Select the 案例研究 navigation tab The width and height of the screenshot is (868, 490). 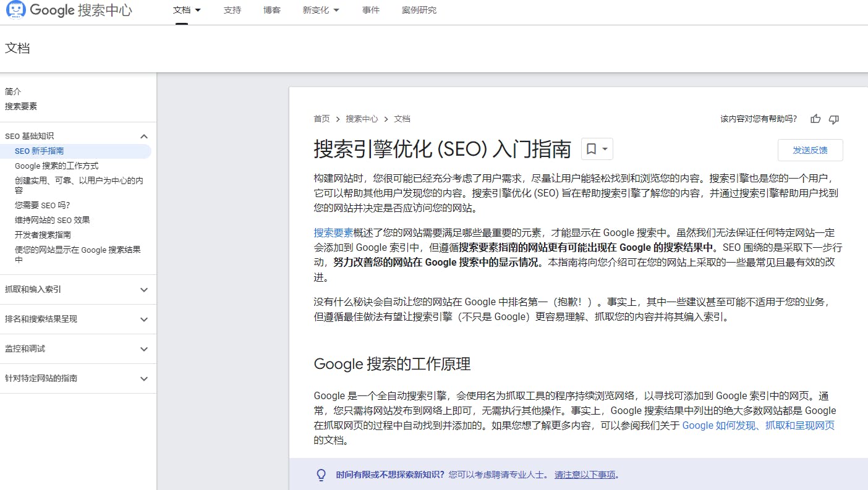419,11
